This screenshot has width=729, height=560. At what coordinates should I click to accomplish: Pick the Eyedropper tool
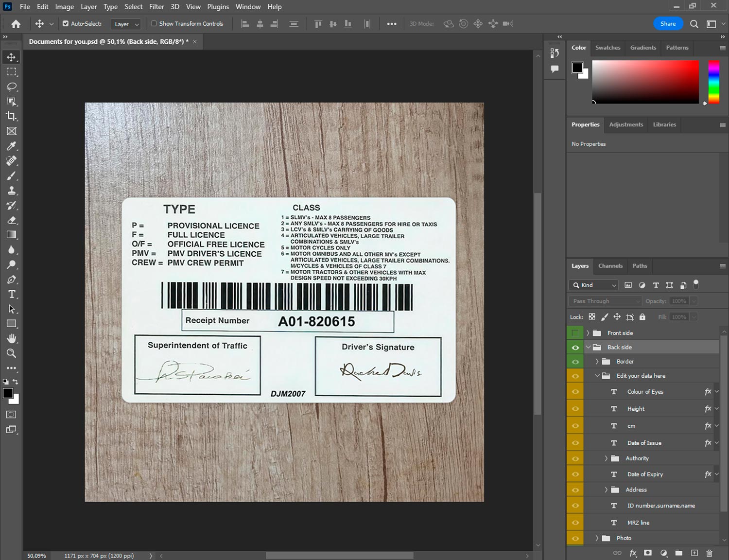12,146
